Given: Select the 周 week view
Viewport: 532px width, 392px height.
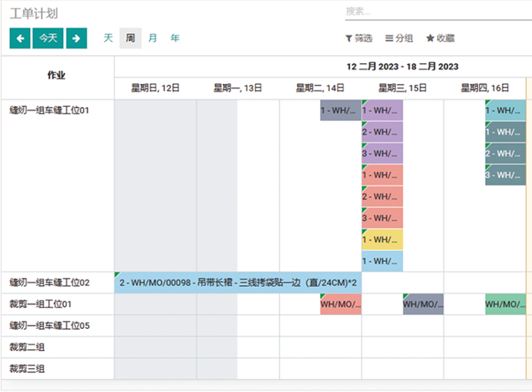Looking at the screenshot, I should click(x=130, y=38).
